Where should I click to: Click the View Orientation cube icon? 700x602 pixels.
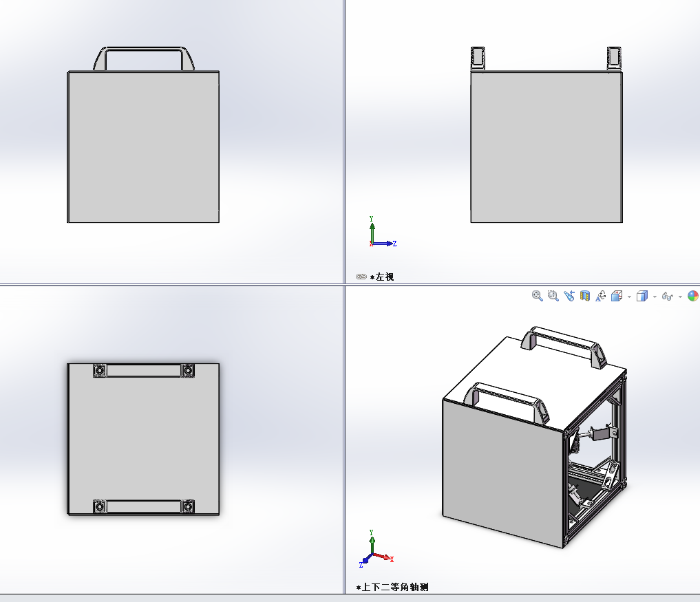617,296
